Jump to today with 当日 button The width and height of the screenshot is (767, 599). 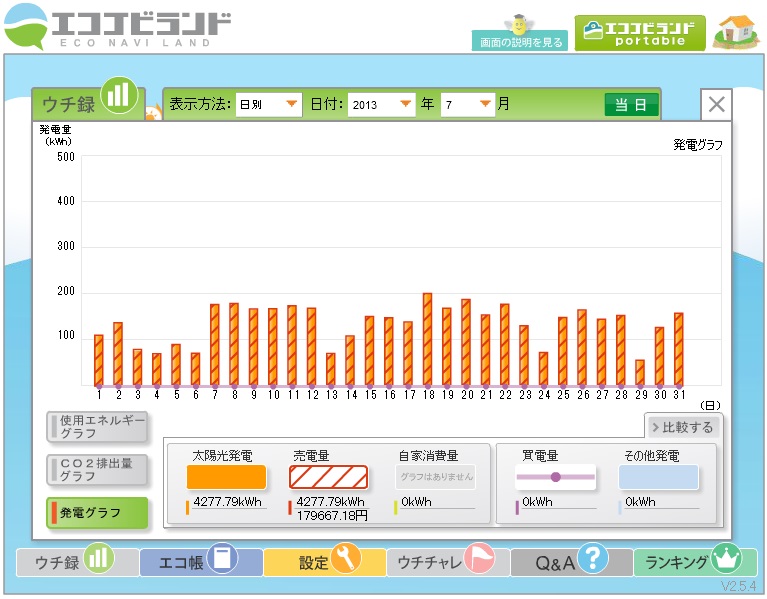631,105
